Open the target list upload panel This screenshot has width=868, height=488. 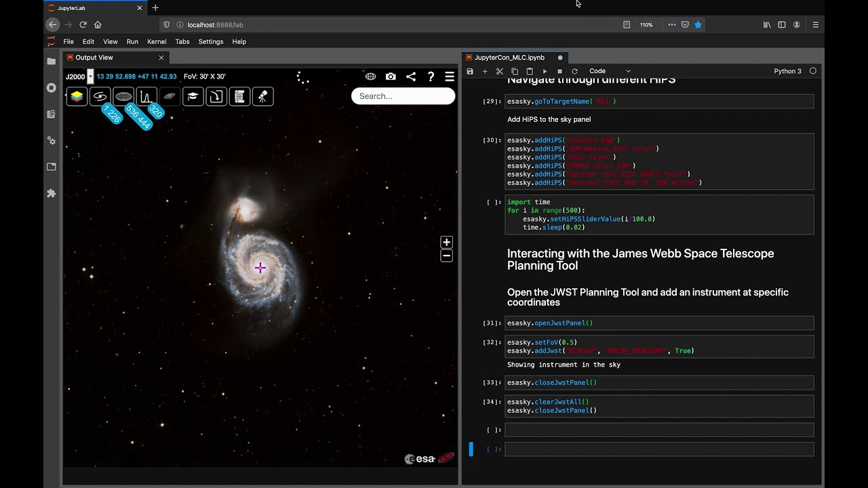[x=216, y=96]
